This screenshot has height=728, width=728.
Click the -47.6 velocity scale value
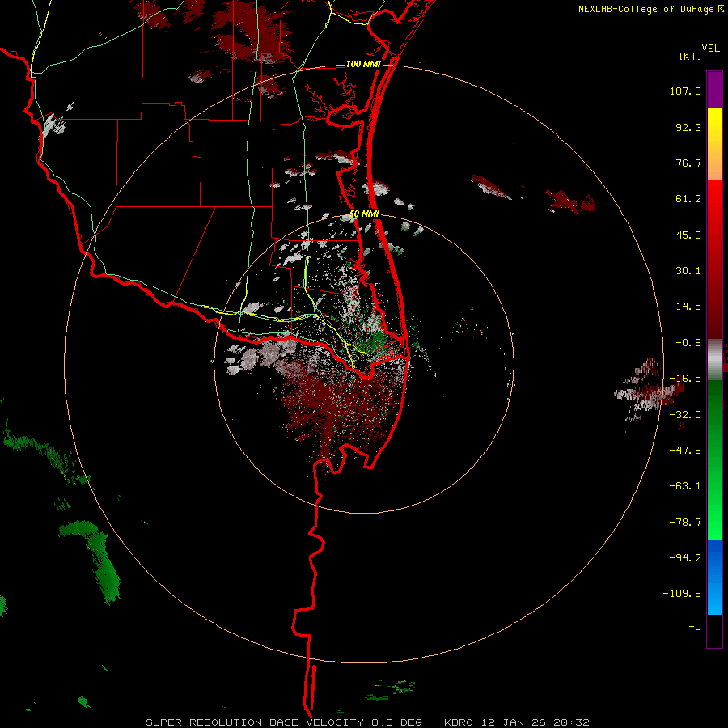click(x=685, y=451)
